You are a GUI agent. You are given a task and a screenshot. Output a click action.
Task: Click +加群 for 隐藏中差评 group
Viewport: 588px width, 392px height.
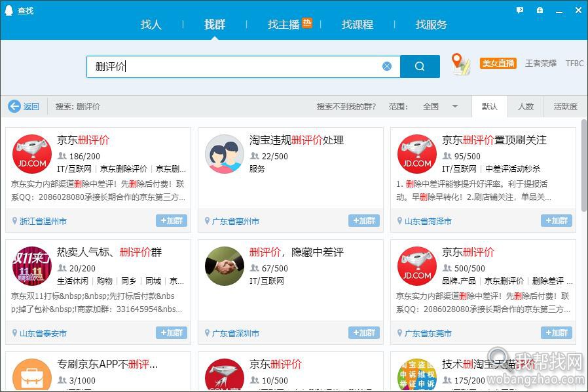pos(364,332)
